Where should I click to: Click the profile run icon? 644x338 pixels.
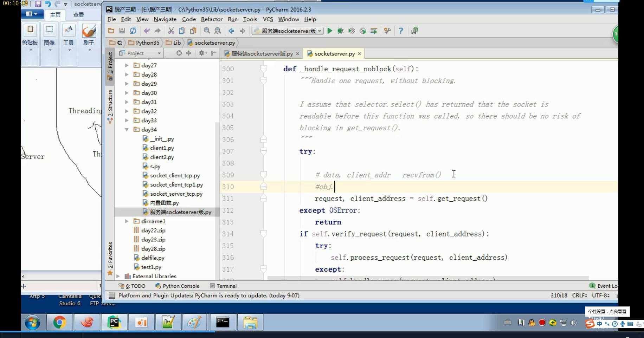coord(363,31)
